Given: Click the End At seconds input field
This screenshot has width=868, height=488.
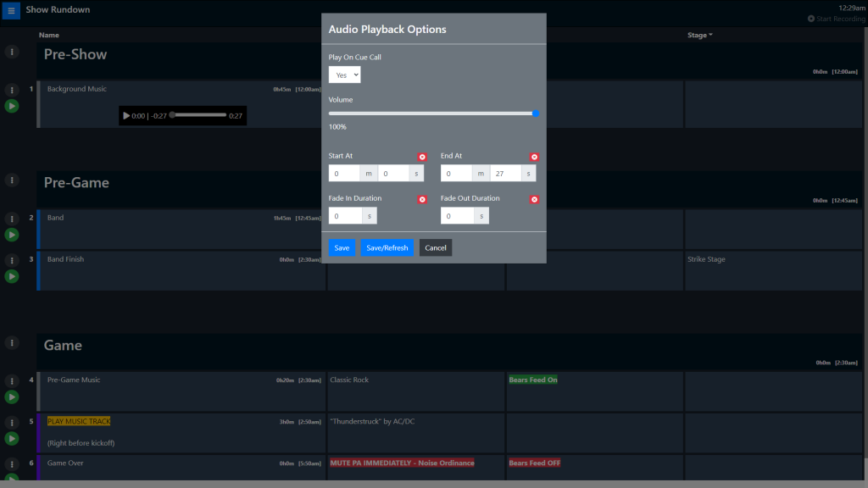Looking at the screenshot, I should [505, 174].
